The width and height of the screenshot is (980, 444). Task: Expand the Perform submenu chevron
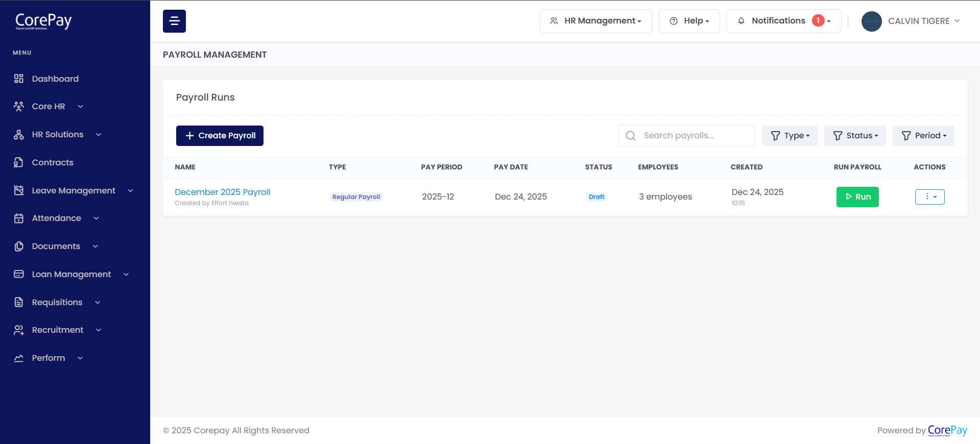pos(80,358)
